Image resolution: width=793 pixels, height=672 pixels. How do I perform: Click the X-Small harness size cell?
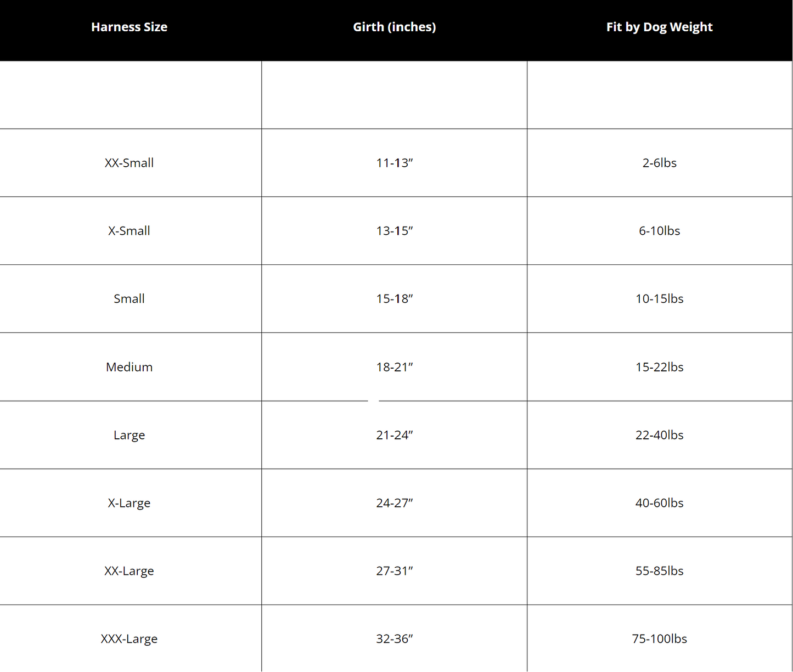pyautogui.click(x=129, y=231)
